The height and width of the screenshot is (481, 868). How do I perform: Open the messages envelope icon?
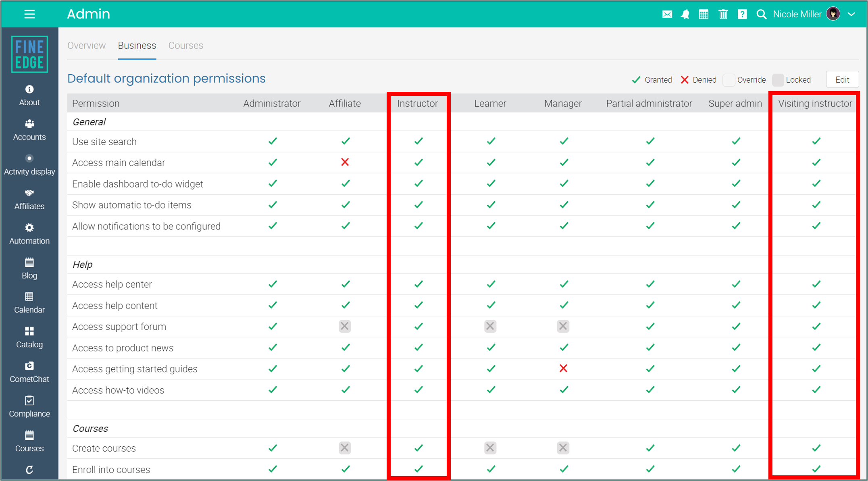point(667,15)
